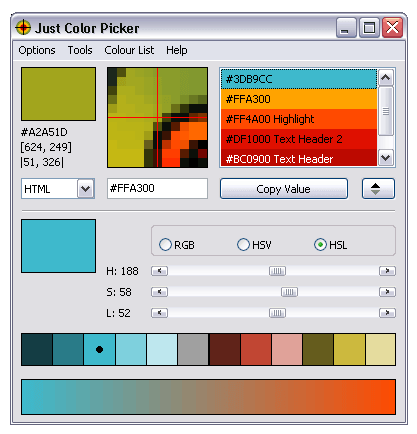This screenshot has height=434, width=417.
Task: Maximize the Just Color Picker window
Action: tap(369, 28)
